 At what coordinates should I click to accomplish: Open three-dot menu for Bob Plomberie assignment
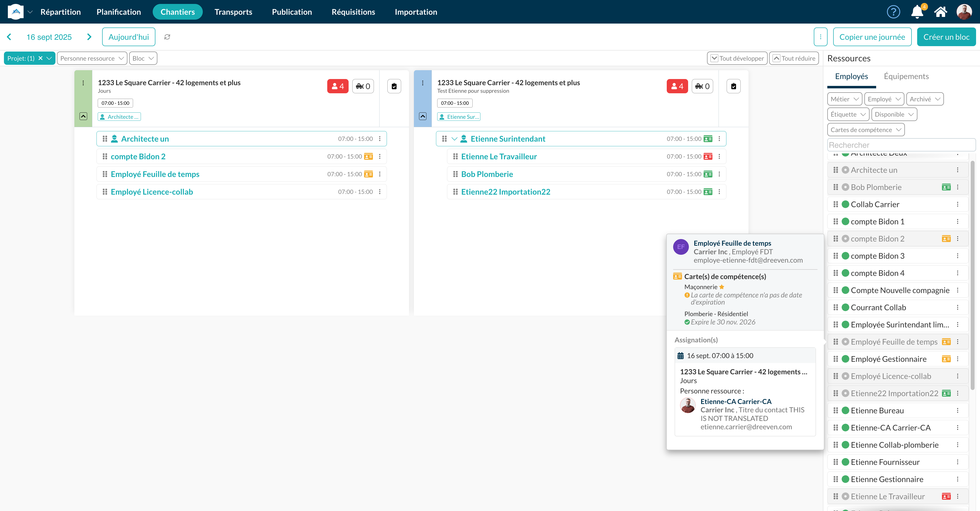[719, 174]
